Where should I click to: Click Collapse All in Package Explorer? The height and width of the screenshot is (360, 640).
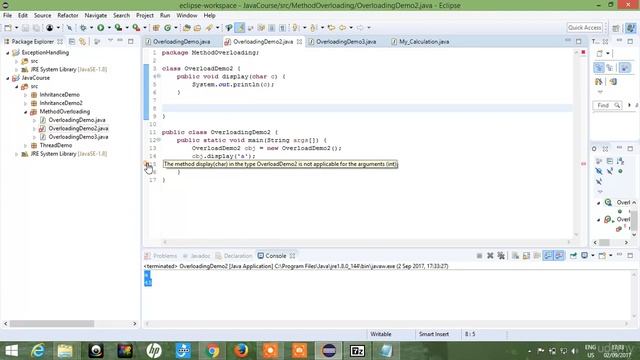click(72, 42)
